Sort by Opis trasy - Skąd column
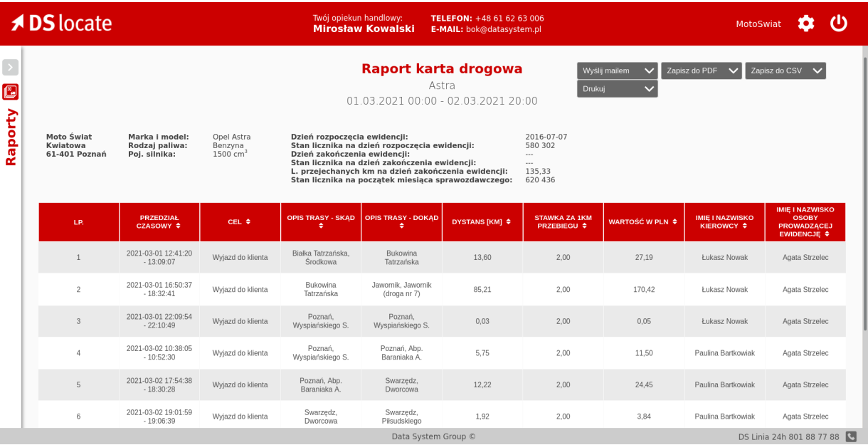The image size is (868, 445). (321, 222)
